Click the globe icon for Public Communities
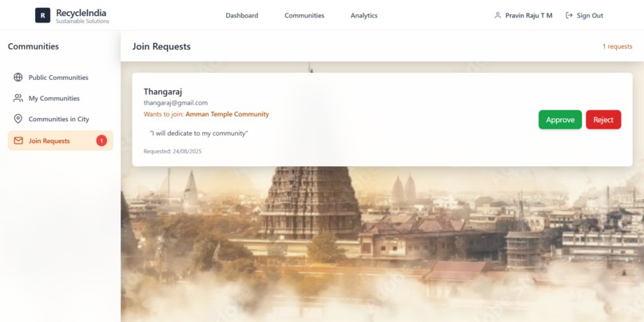The height and width of the screenshot is (322, 644). point(18,78)
